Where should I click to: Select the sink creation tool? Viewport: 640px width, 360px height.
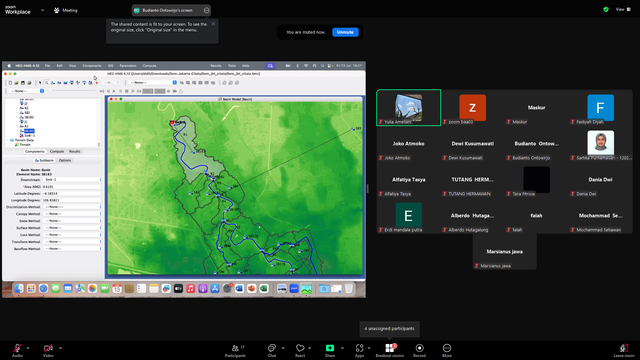click(91, 83)
